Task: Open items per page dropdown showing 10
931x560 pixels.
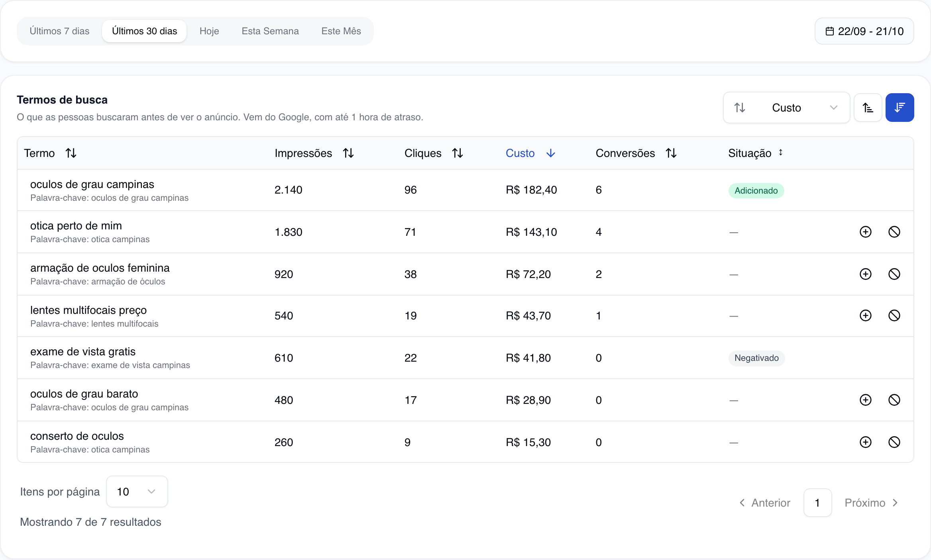Action: coord(137,491)
